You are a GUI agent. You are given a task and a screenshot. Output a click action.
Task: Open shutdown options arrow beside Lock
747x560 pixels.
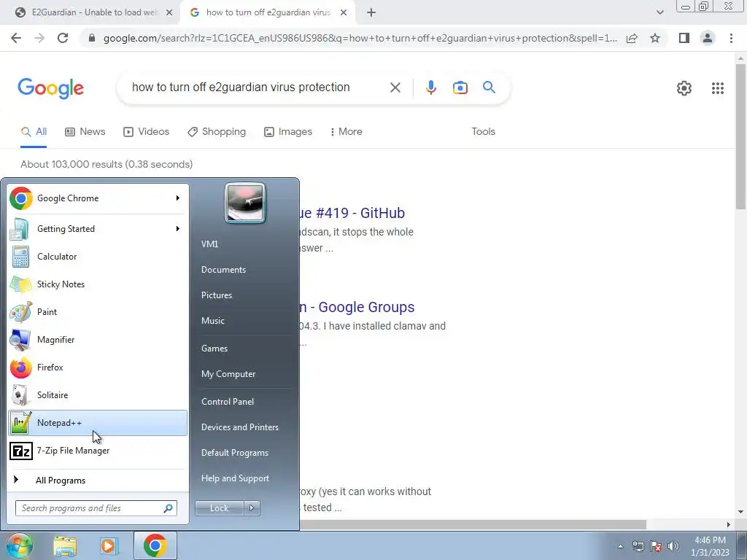[x=252, y=508]
